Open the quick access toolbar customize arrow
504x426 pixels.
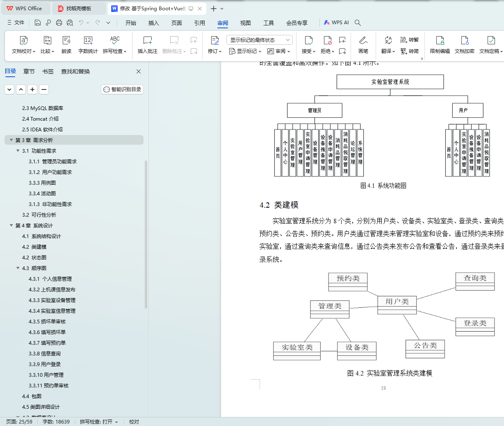point(108,23)
